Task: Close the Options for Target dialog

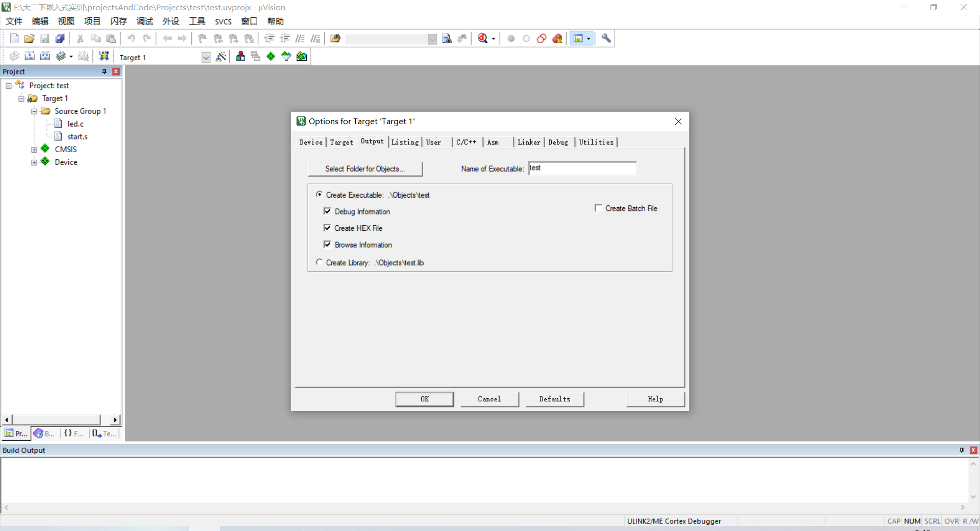Action: click(678, 122)
